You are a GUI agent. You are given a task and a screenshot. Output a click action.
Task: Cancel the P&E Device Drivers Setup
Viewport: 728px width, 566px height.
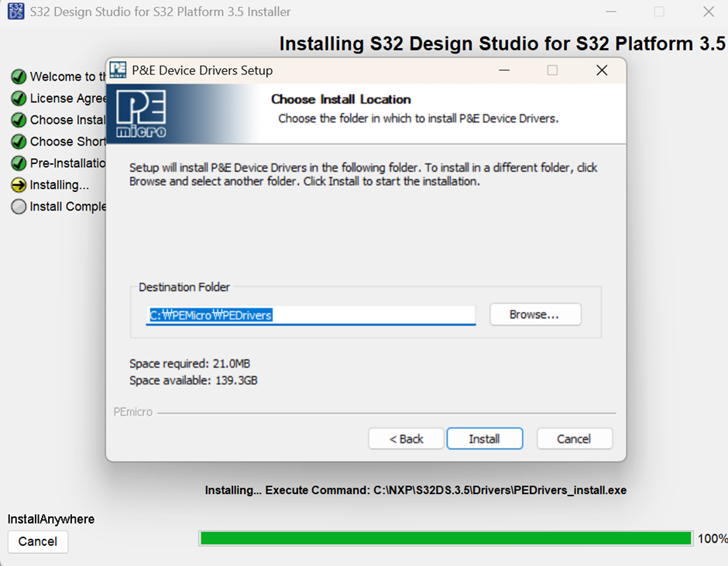575,439
